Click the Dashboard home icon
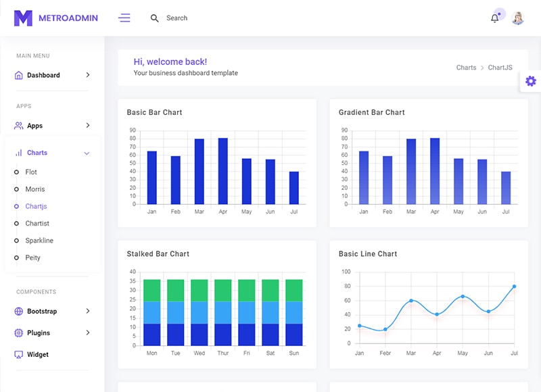The height and width of the screenshot is (392, 541). tap(19, 75)
